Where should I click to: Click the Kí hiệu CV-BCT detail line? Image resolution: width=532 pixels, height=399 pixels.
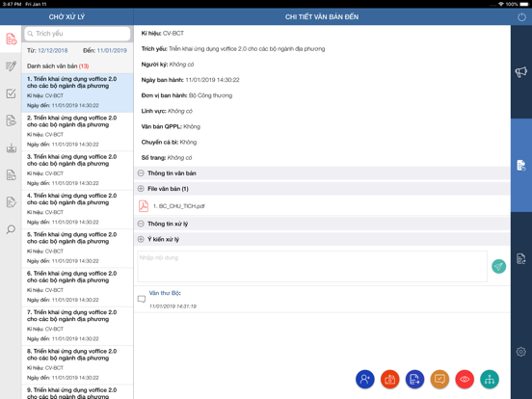pyautogui.click(x=163, y=33)
